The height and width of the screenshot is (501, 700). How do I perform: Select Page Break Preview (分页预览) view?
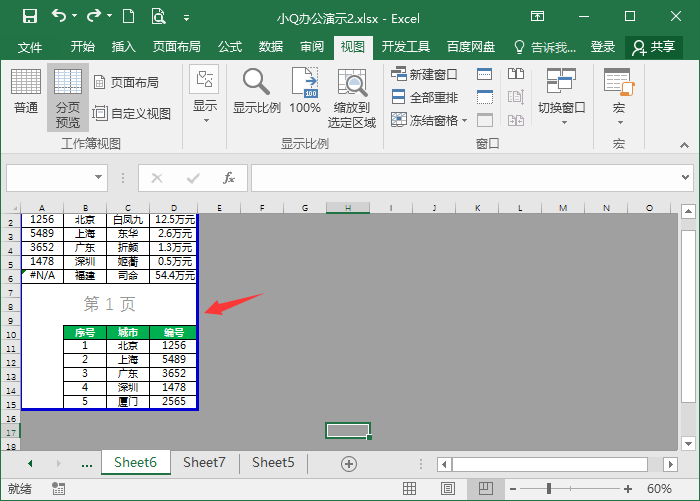tap(68, 97)
